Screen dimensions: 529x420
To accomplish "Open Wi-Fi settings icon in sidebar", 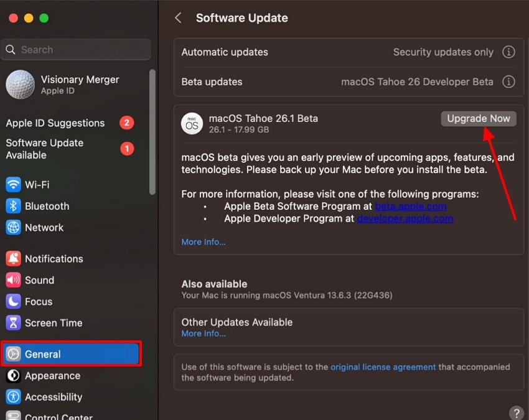I will [13, 185].
